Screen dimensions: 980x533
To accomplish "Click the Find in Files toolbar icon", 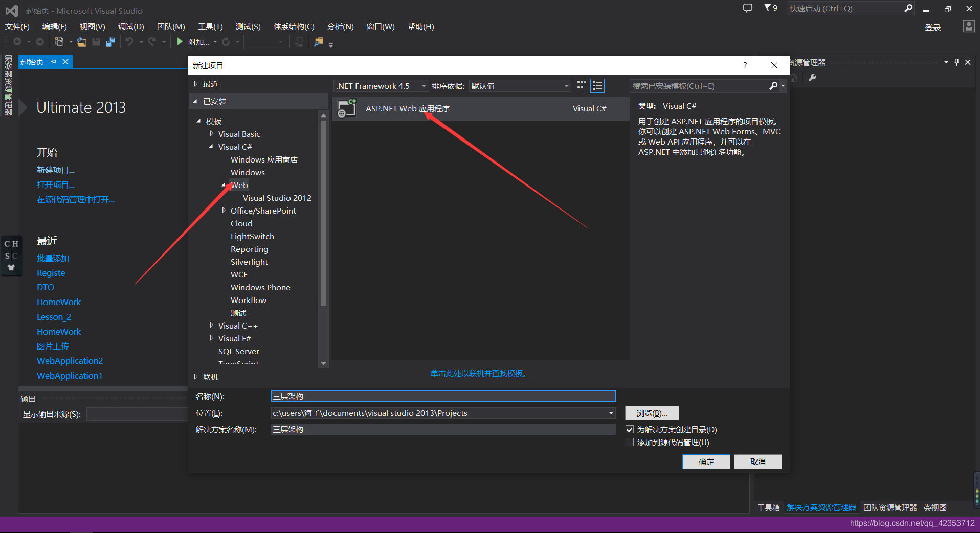I will tap(319, 42).
